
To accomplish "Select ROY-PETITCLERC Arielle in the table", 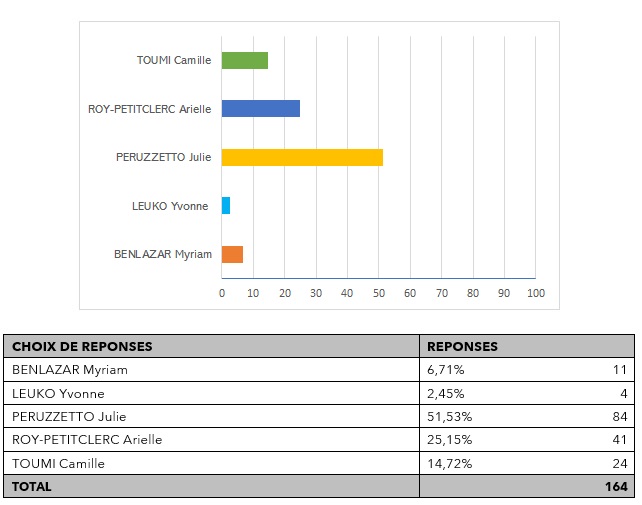I will pyautogui.click(x=87, y=440).
